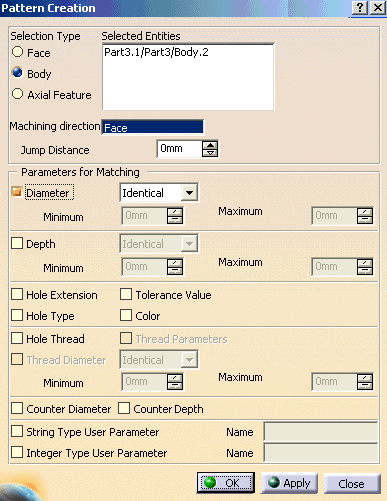This screenshot has height=501, width=387.
Task: Check String Type User Parameter
Action: [x=17, y=431]
